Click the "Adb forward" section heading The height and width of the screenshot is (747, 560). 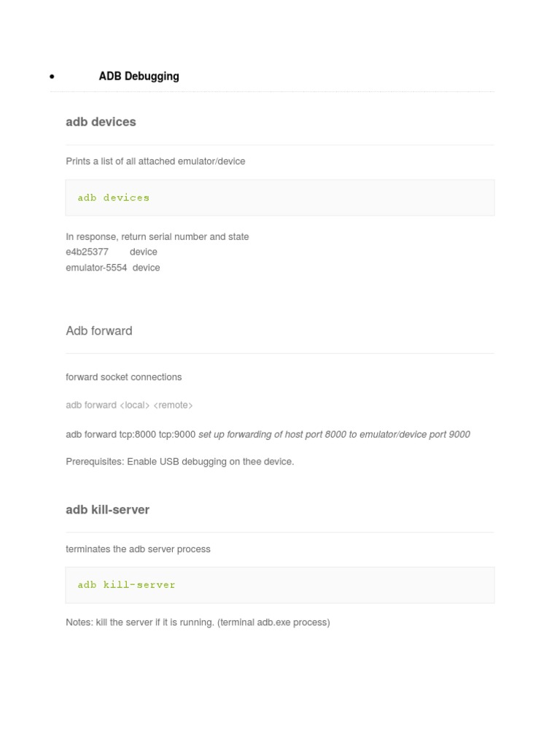tap(99, 331)
